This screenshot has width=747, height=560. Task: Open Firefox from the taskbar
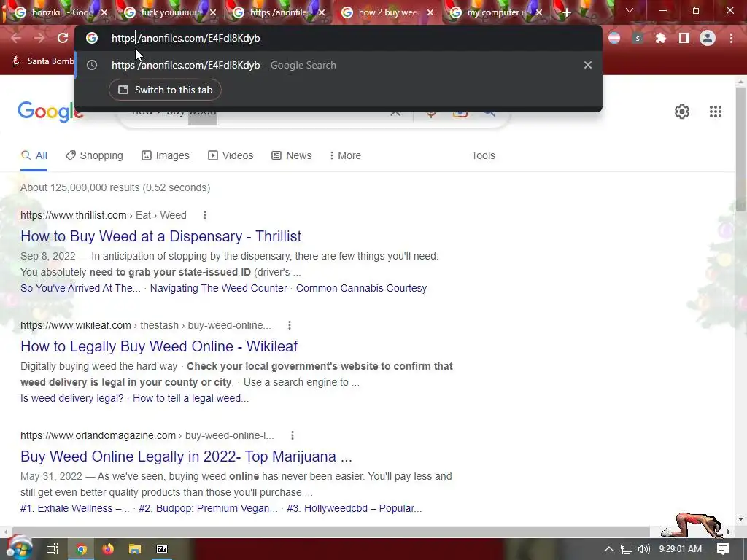click(x=108, y=549)
